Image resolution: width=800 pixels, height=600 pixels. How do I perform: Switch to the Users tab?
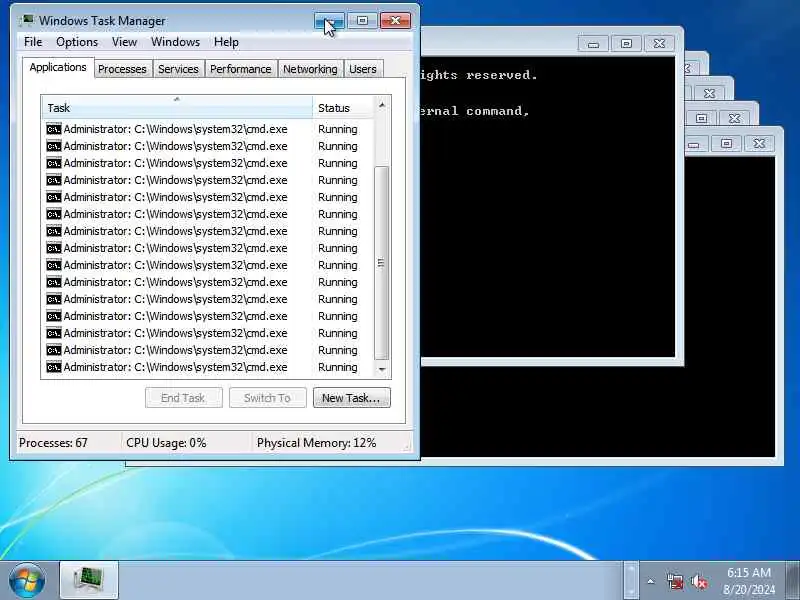(x=363, y=69)
